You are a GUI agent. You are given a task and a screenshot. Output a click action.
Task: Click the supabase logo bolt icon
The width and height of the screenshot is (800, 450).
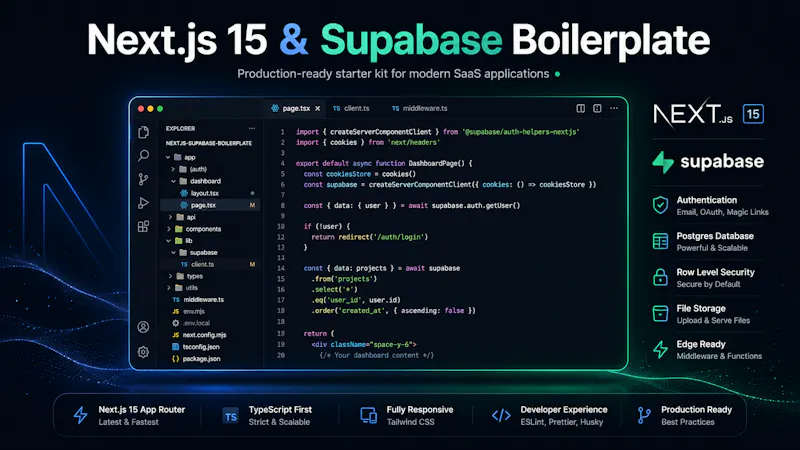click(663, 162)
